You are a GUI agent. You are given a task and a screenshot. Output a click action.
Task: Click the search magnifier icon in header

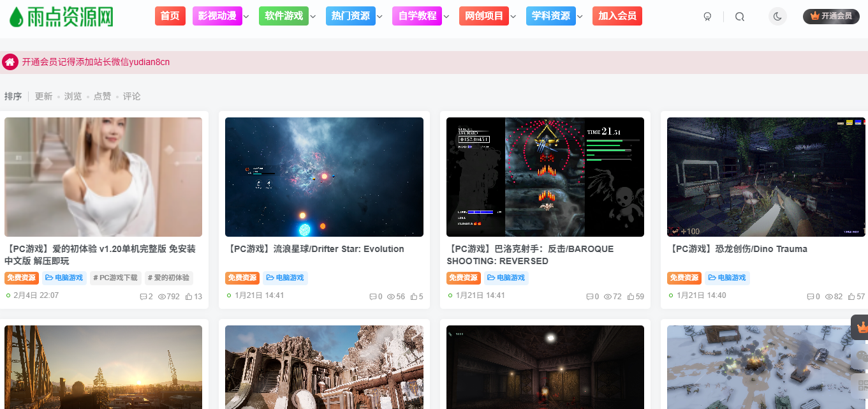coord(739,17)
